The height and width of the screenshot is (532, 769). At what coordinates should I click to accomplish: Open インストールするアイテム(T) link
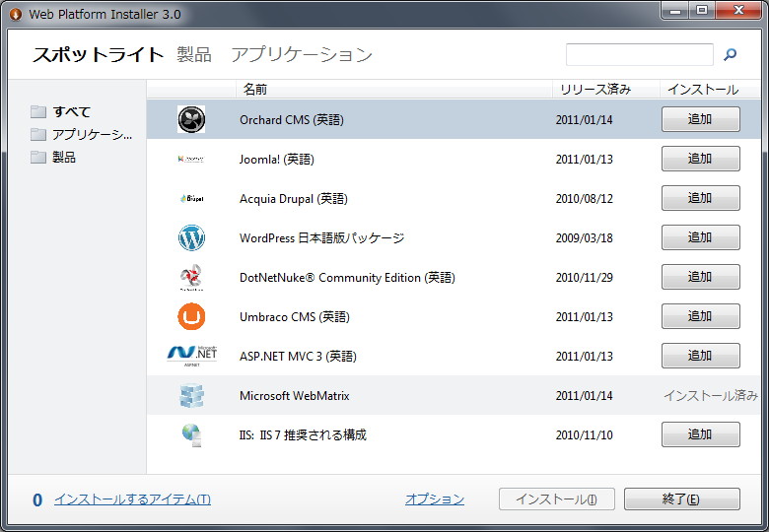[132, 499]
